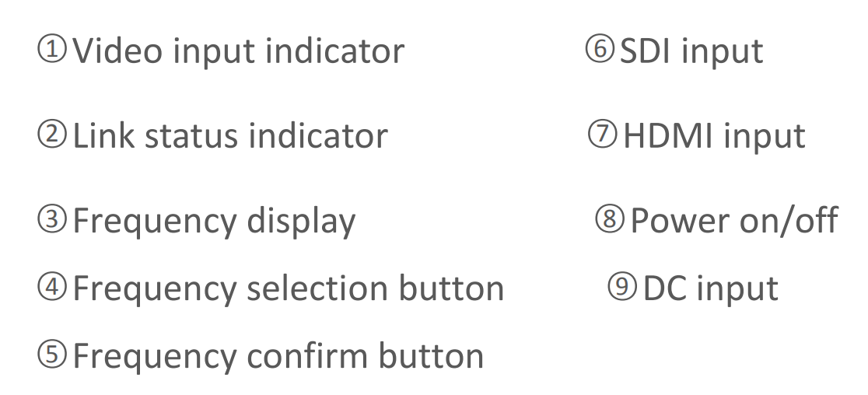Click the Frequency selection button text
This screenshot has width=868, height=395.
coord(289,289)
